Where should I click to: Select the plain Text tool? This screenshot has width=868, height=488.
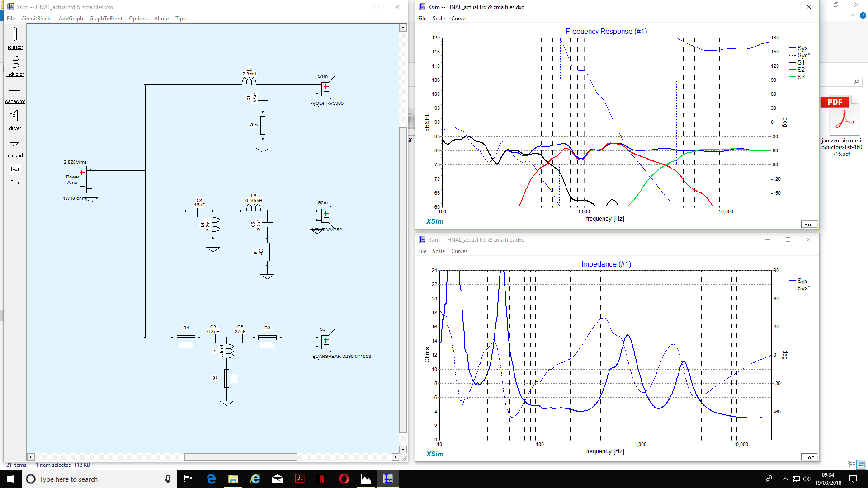pos(15,169)
